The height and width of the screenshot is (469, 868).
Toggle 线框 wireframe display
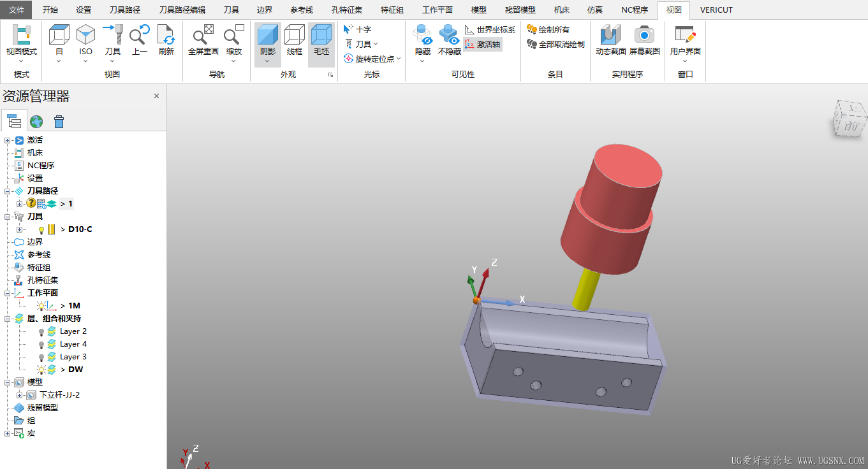coord(295,41)
